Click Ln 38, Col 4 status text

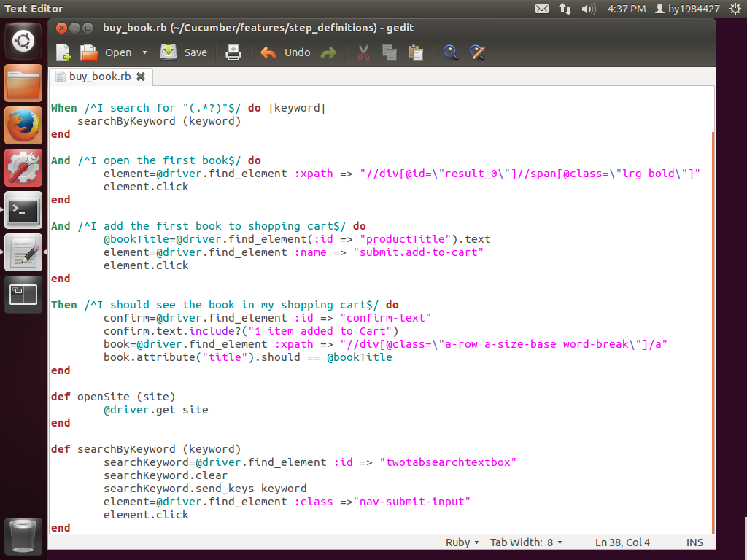tap(622, 542)
